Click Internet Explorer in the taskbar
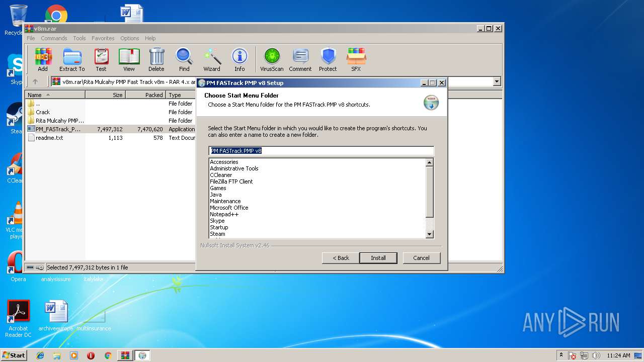The image size is (644, 362). (x=40, y=355)
